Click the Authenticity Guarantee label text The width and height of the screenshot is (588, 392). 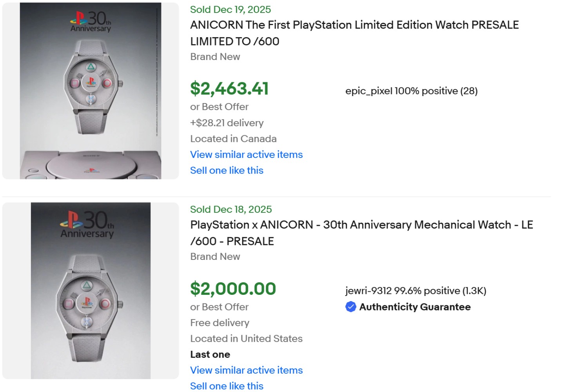[x=415, y=307]
